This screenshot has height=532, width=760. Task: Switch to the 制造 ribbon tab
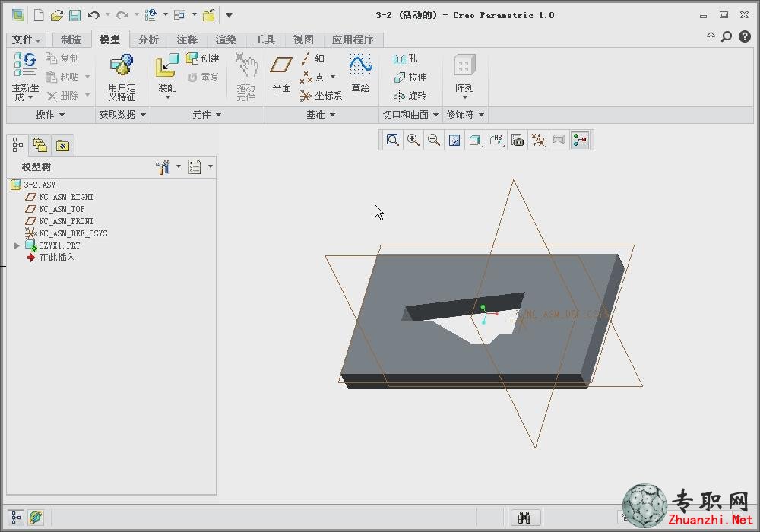71,40
